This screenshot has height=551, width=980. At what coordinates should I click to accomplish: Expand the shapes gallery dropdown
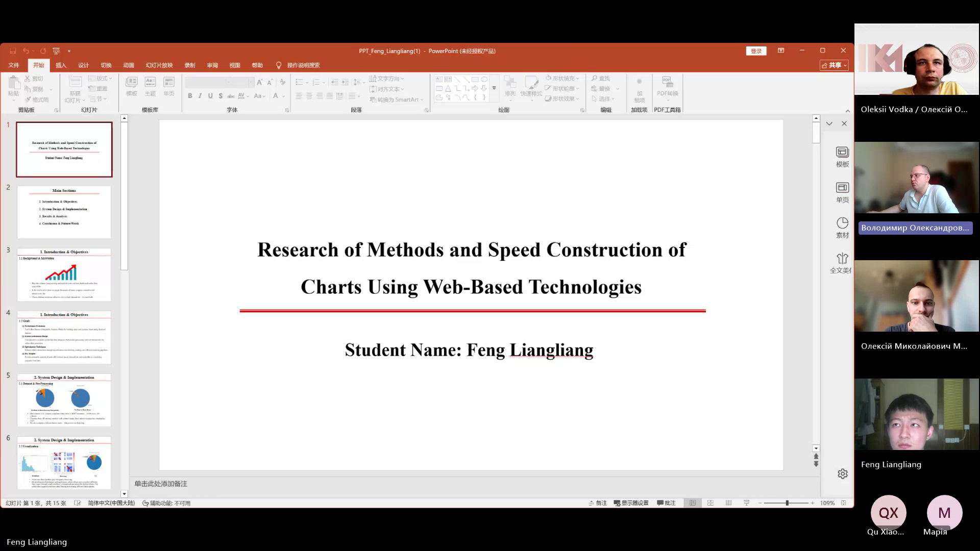click(x=494, y=88)
